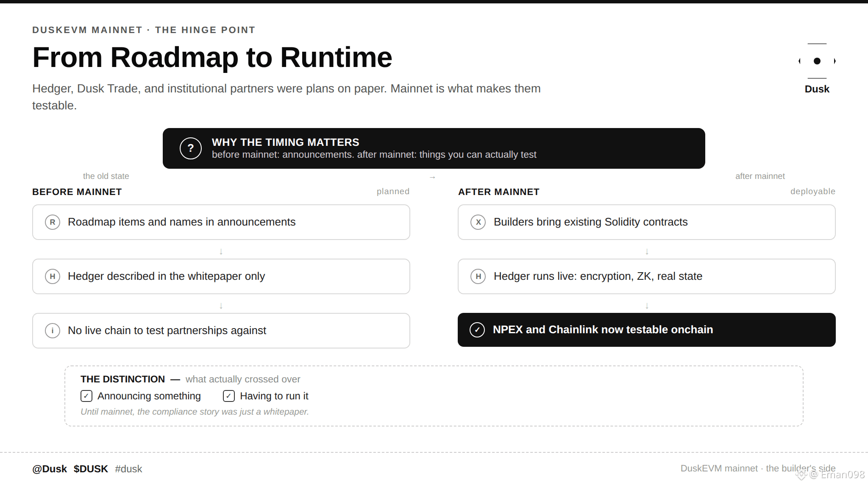
Task: Click the WHY THE TIMING MATTERS banner heading
Action: (286, 142)
